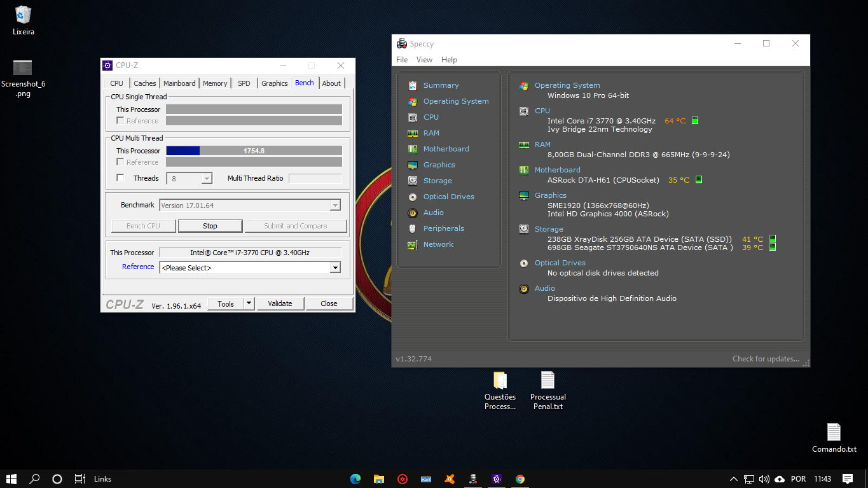Select Optical Drives disc icon in sidebar
This screenshot has width=868, height=488.
point(413,197)
